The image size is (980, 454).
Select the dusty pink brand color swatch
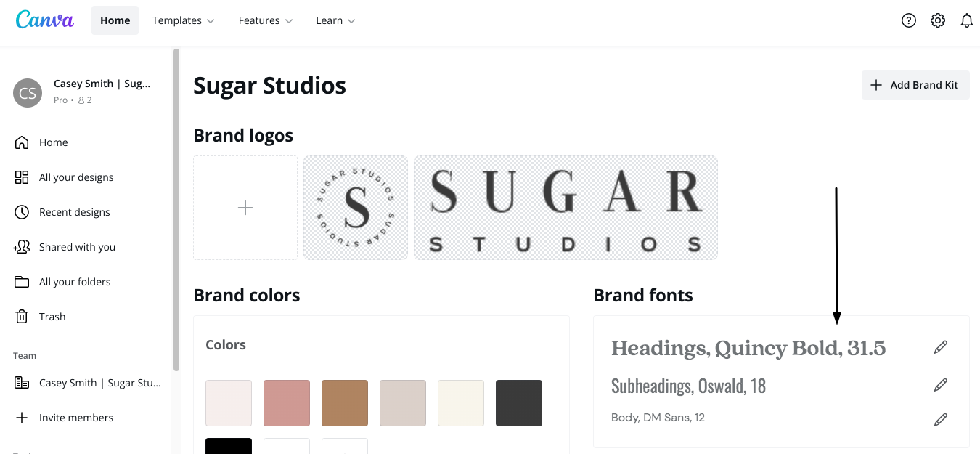[x=287, y=403]
